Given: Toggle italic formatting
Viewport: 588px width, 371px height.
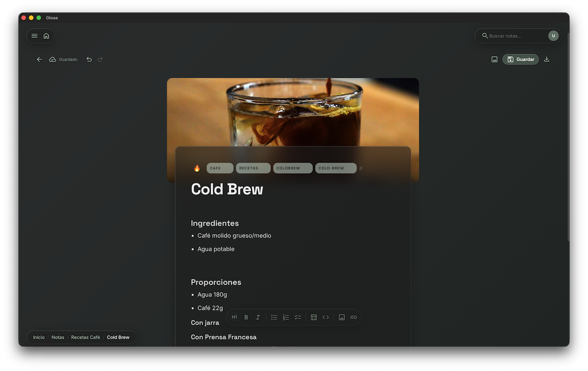Looking at the screenshot, I should pyautogui.click(x=258, y=317).
